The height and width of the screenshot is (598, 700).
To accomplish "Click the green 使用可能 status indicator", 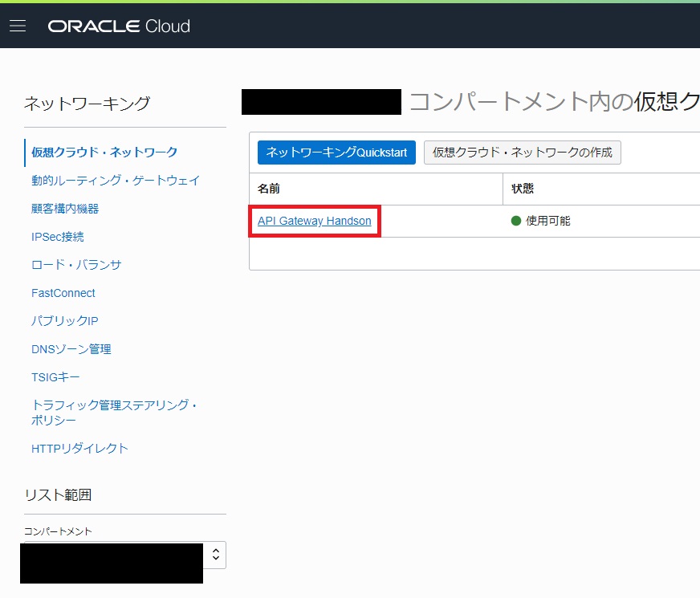I will 516,221.
